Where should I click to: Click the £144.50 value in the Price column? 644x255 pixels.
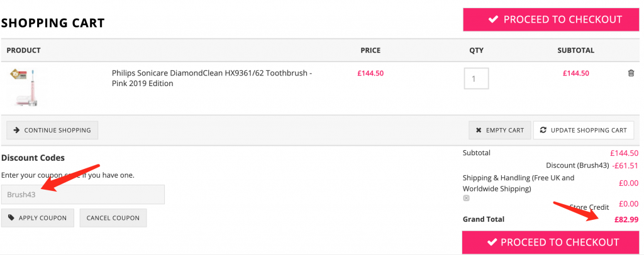pos(370,73)
